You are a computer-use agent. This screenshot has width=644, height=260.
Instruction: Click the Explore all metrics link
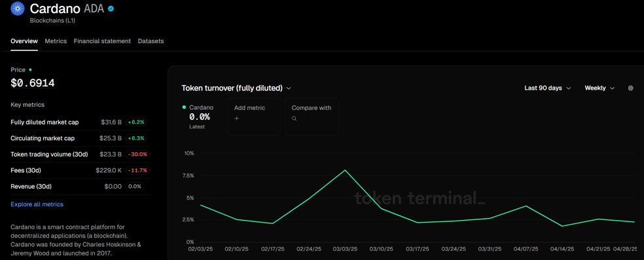(37, 204)
